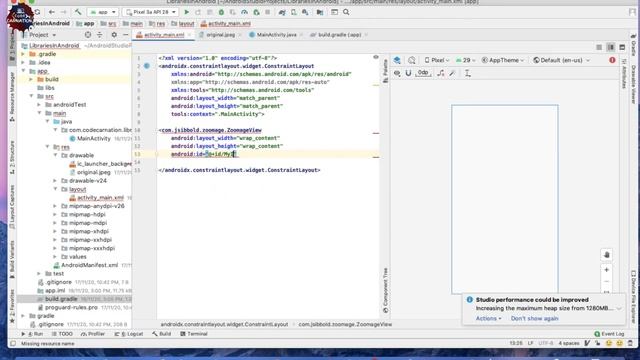Screen dimensions: 640x360
Task: Open the Profiler tool window
Action: (x=93, y=334)
